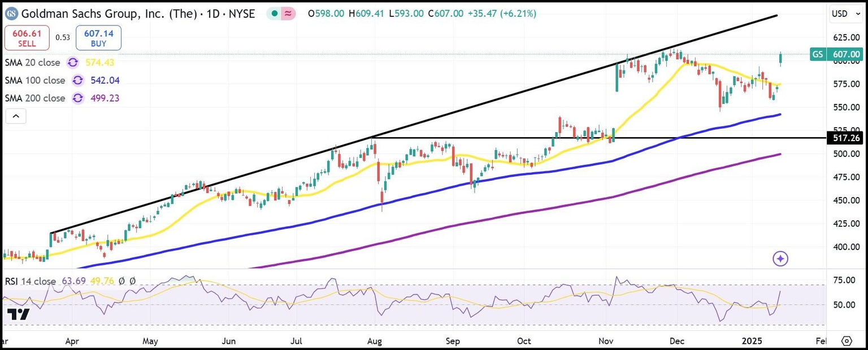Click refresh icon beside SMA 100
The height and width of the screenshot is (350, 868).
tap(77, 80)
